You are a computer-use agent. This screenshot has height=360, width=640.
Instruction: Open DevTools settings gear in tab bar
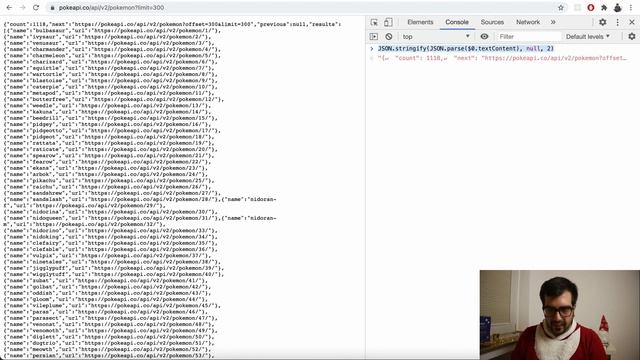click(602, 22)
